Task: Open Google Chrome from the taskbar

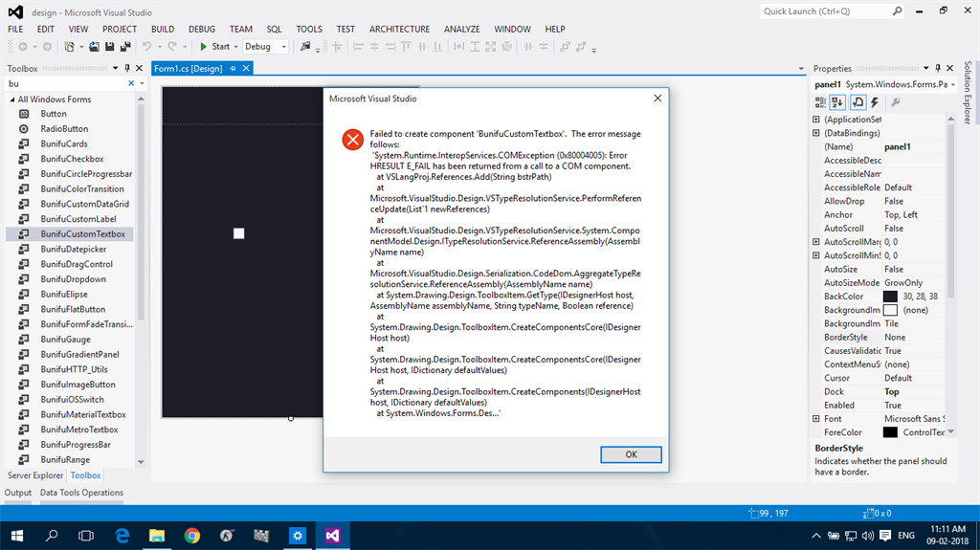Action: [x=191, y=536]
